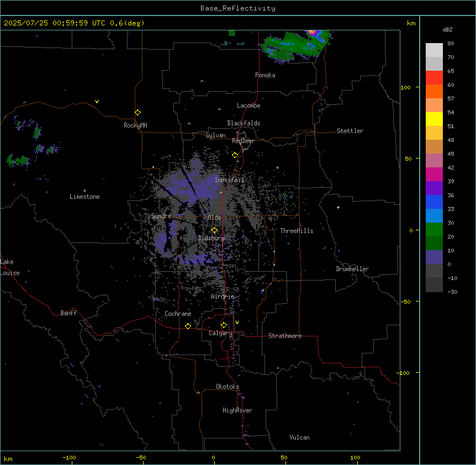Select the Limestone label
The width and height of the screenshot is (476, 465).
tap(84, 197)
